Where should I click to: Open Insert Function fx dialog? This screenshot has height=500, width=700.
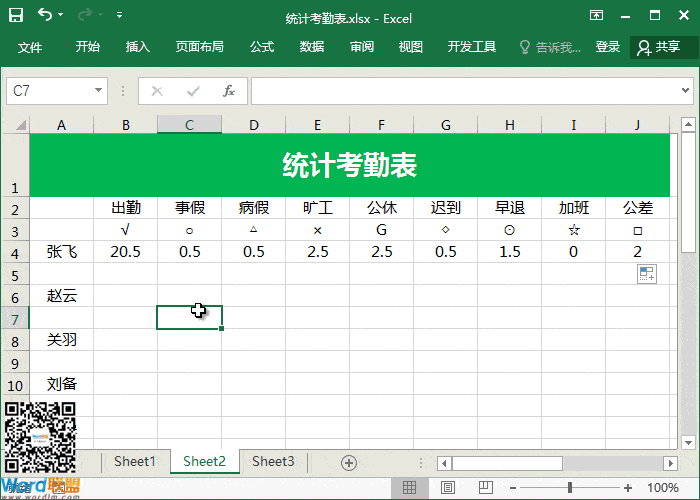(229, 91)
